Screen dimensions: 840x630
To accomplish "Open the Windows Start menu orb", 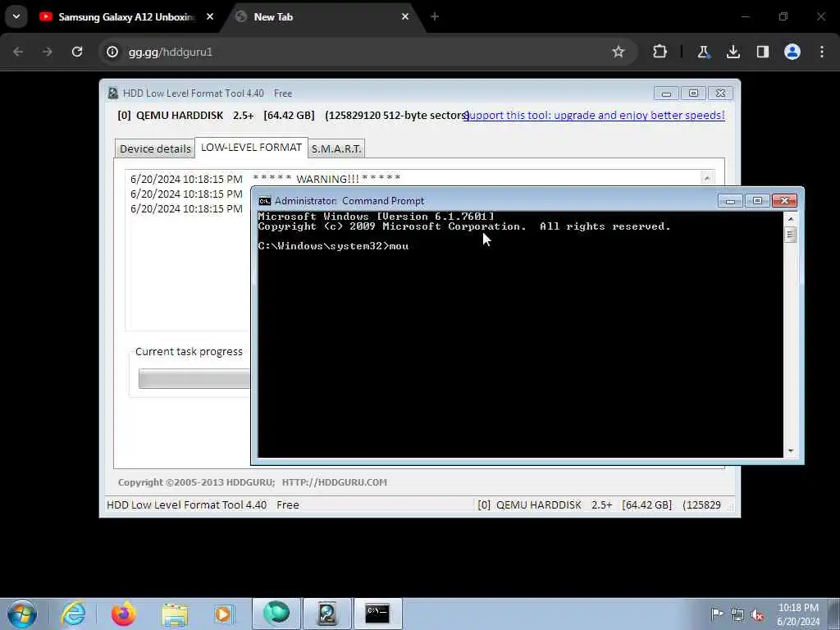I will pos(22,614).
